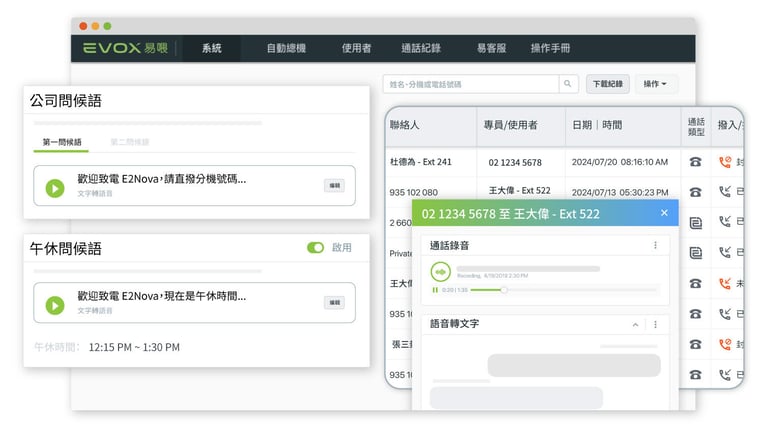
Task: Open 語音轉文字 panel more-options menu
Action: tap(655, 324)
